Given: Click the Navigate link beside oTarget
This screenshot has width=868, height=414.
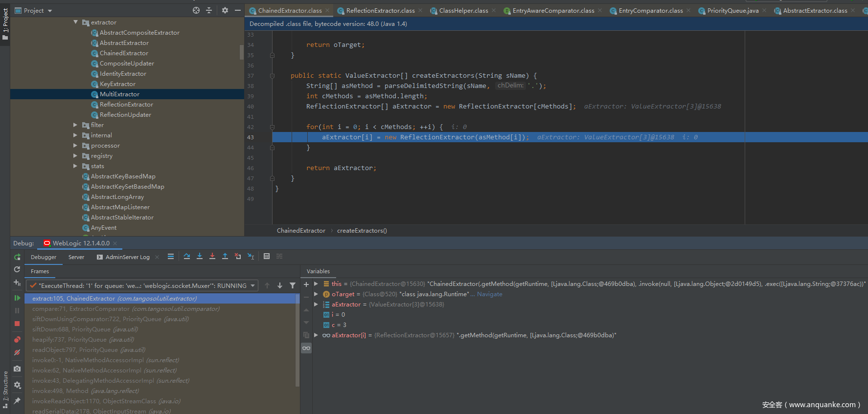Looking at the screenshot, I should tap(489, 294).
